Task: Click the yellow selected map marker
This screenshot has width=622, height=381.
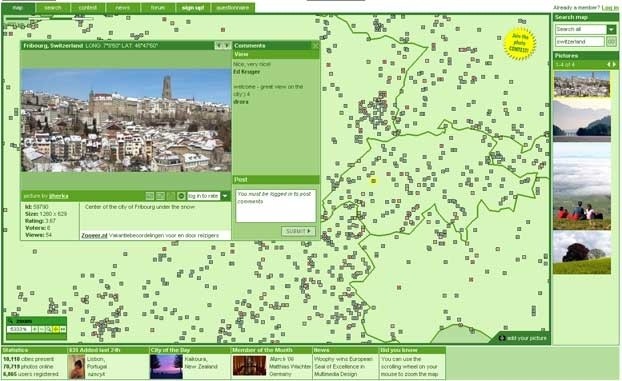Action: 373,181
